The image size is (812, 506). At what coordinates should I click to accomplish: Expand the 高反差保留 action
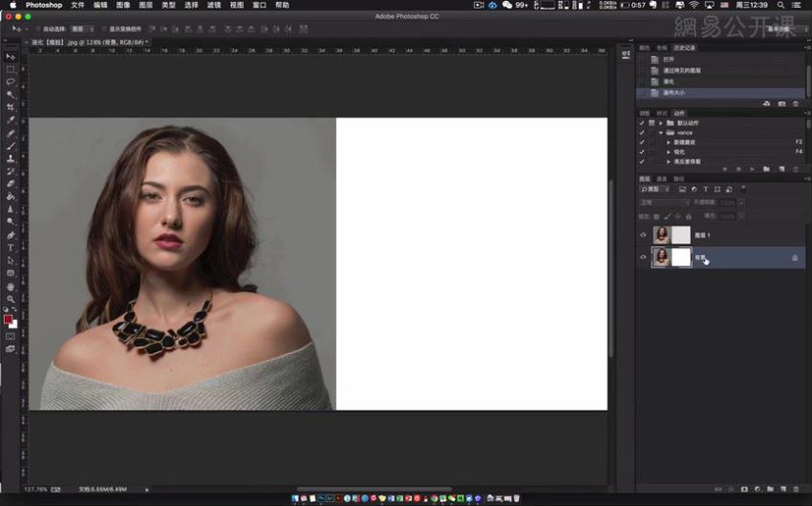(669, 162)
